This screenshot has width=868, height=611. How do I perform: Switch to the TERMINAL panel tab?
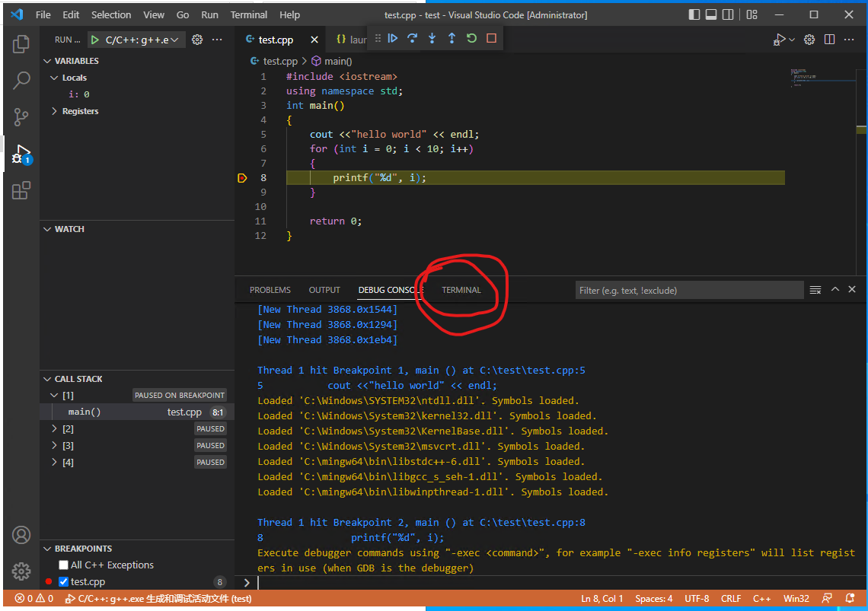click(461, 290)
